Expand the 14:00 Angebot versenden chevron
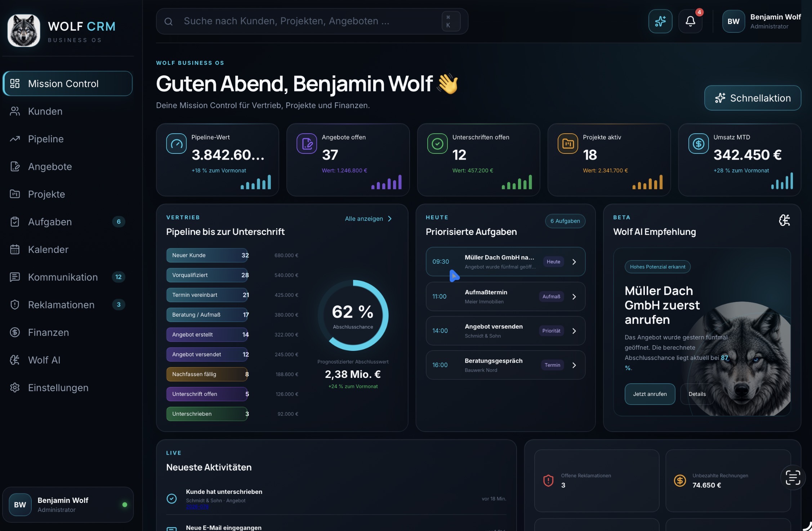 (574, 331)
